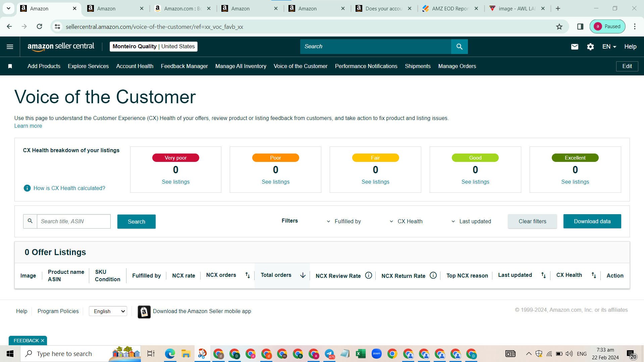Open the messages envelope icon
Image resolution: width=644 pixels, height=362 pixels.
click(x=575, y=47)
